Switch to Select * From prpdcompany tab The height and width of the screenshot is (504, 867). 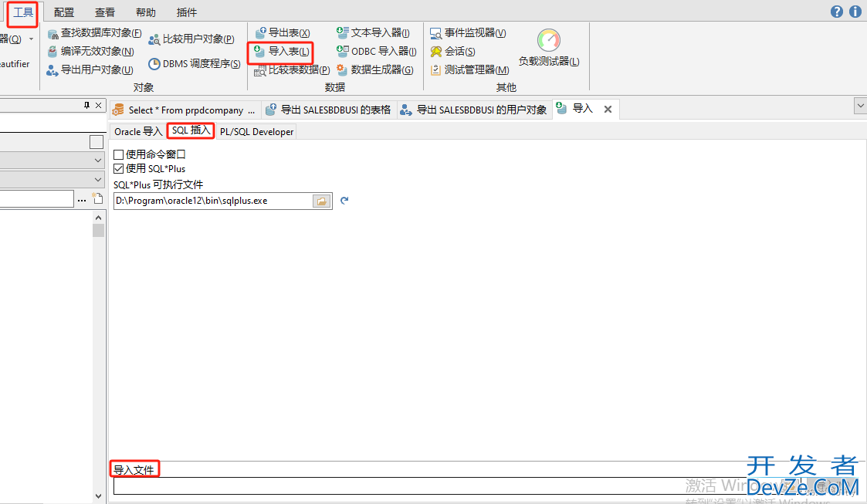(x=184, y=110)
